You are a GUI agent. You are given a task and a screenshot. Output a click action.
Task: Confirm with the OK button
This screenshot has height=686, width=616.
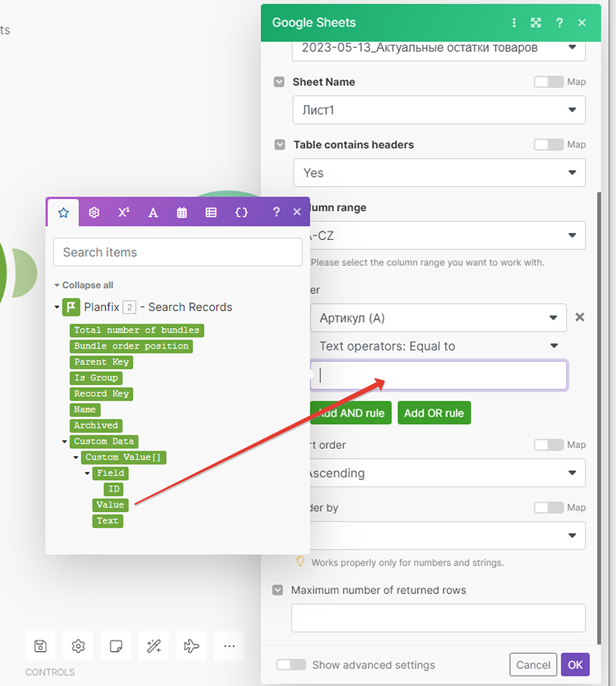(x=575, y=664)
